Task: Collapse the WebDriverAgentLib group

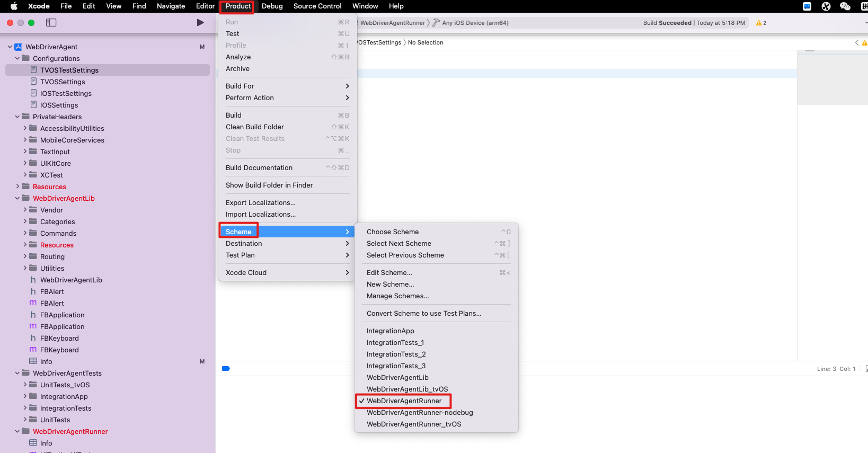Action: [x=17, y=198]
